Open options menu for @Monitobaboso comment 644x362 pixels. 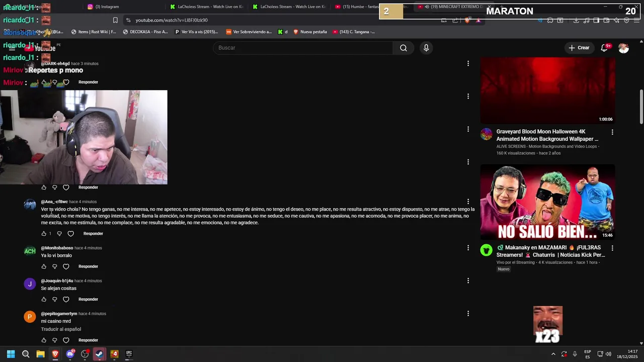[x=468, y=248]
